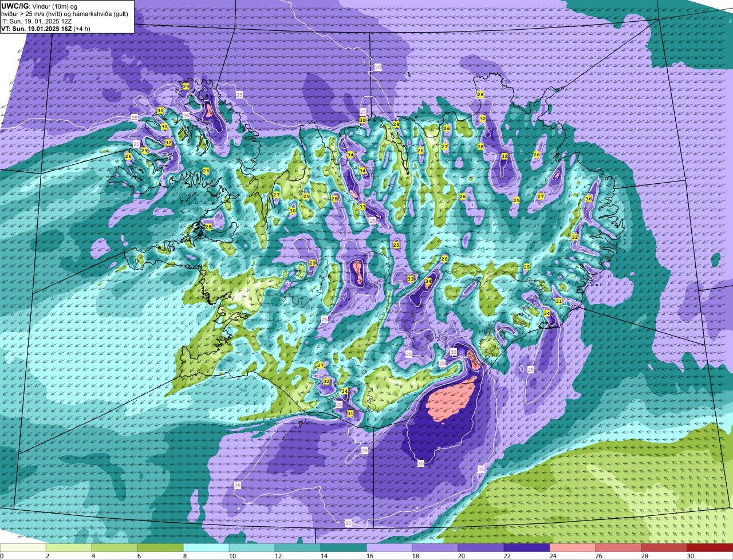Click the title line "UWC/IG: Vindur (10m) og"
733x560 pixels.
coord(39,6)
